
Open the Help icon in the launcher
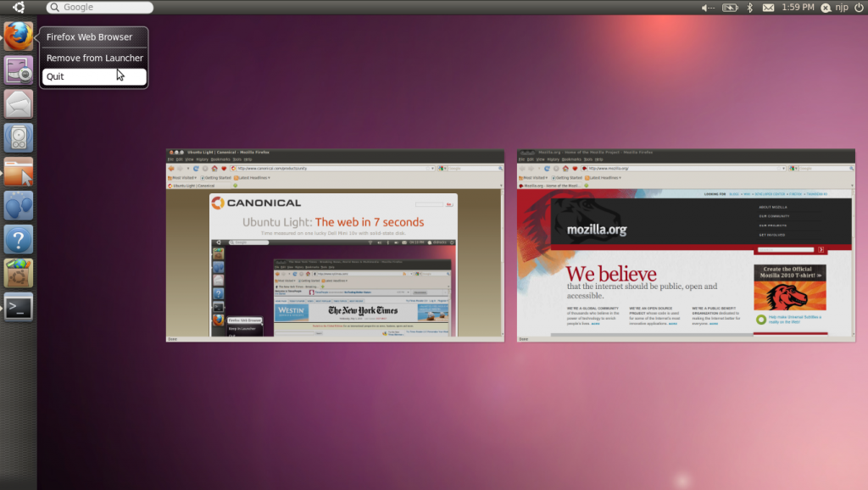(x=18, y=239)
